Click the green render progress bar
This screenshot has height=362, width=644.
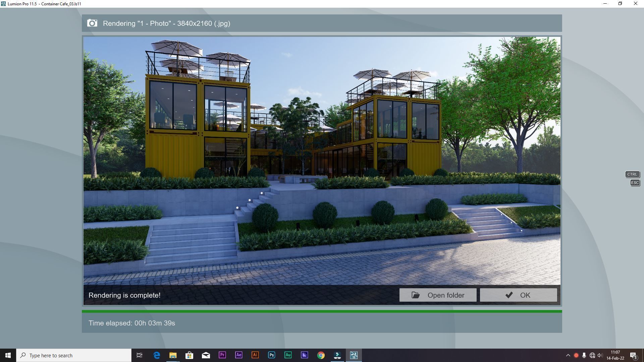[322, 311]
